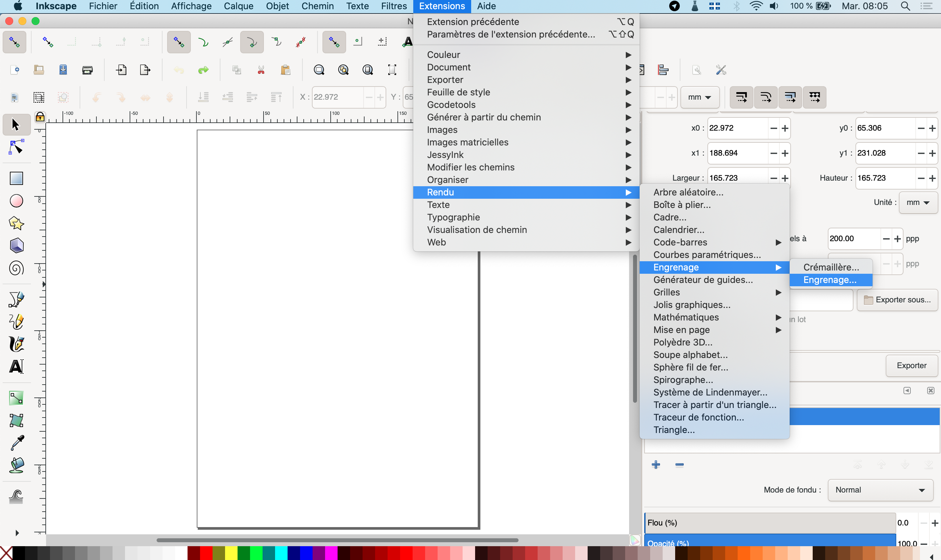Choose Crémaillère... from the Engrenage submenu

click(x=831, y=267)
